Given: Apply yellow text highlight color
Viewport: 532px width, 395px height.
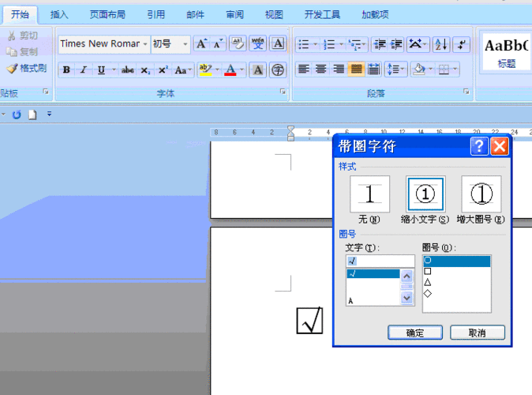Looking at the screenshot, I should [x=205, y=70].
